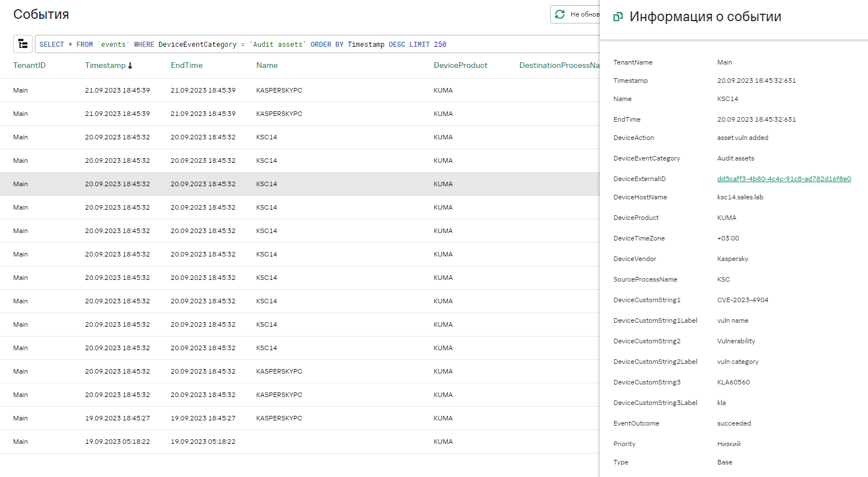Click the 'vuln category' value
This screenshot has width=868, height=477.
pos(738,362)
